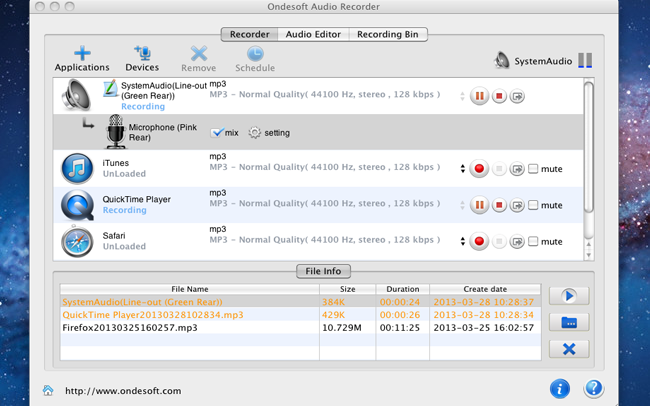Stop the QuickTime Player recording
This screenshot has width=650, height=406.
coord(498,205)
